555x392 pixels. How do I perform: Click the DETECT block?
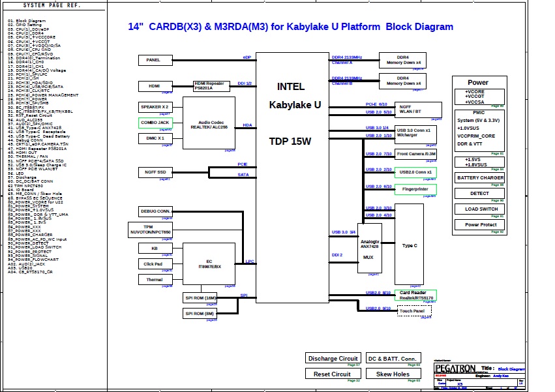(x=479, y=193)
